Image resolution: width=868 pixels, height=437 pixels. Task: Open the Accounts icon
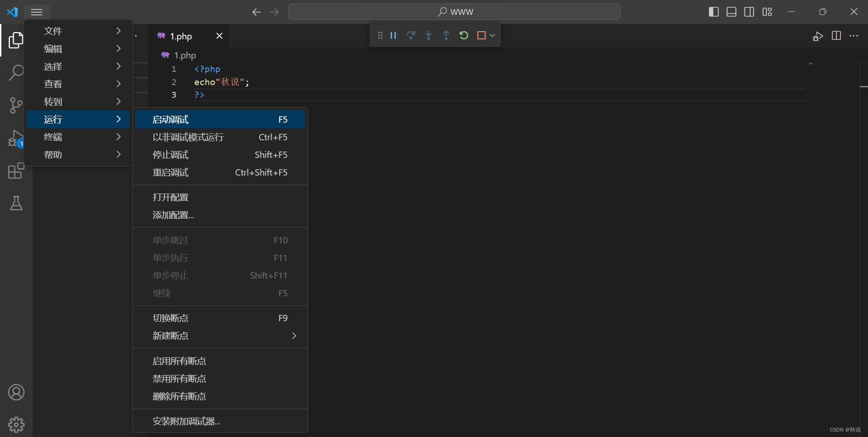pos(16,392)
